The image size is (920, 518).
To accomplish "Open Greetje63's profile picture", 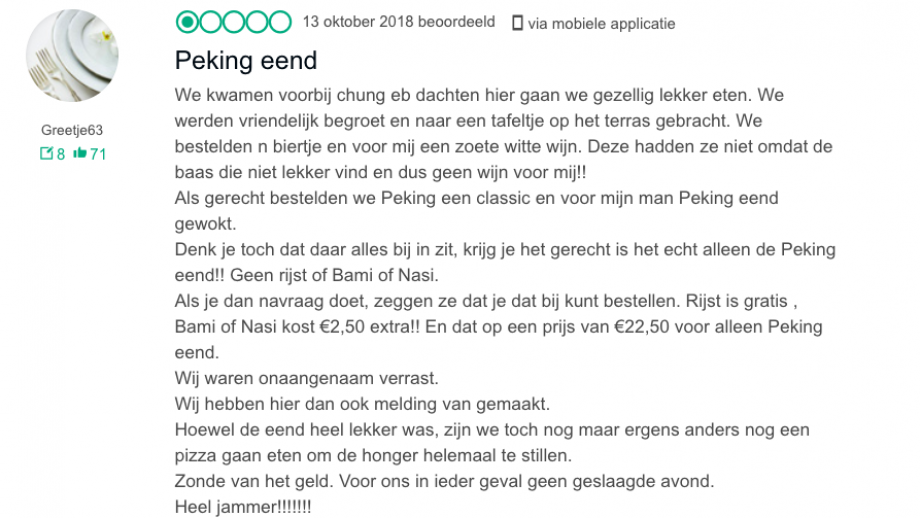I will 72,55.
